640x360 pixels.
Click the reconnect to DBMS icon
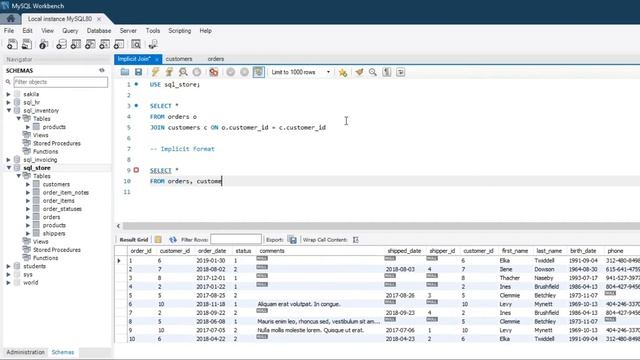click(153, 44)
